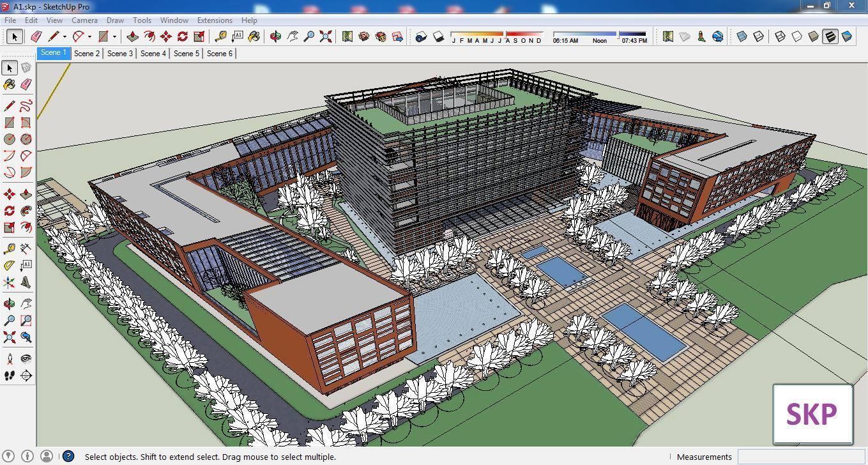Click the SKP badge thumbnail
Image resolution: width=868 pixels, height=465 pixels.
(x=812, y=414)
